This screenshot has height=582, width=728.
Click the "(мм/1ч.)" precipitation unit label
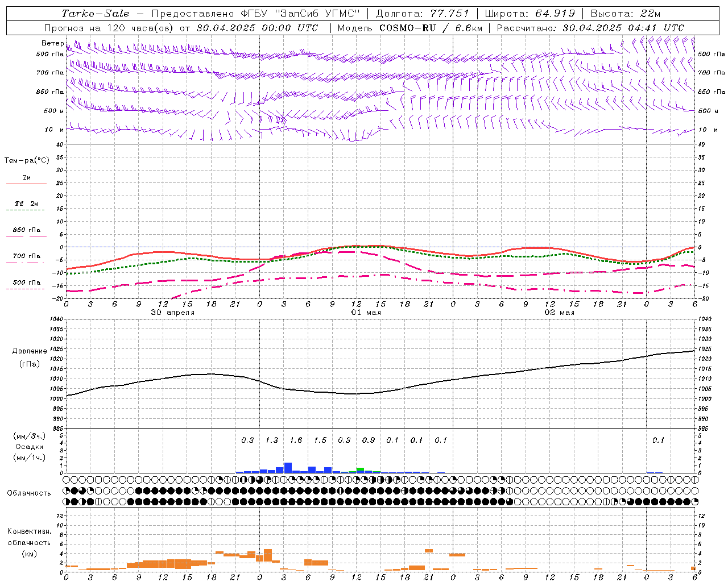(x=30, y=458)
